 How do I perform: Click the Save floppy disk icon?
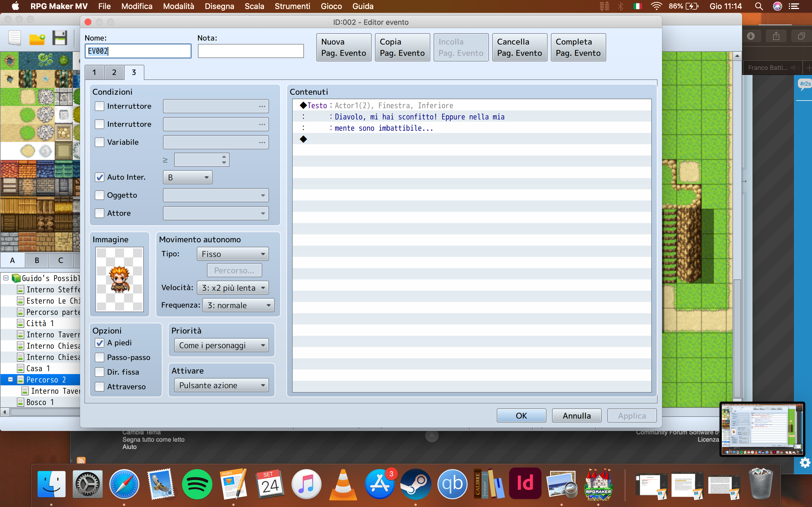(60, 38)
